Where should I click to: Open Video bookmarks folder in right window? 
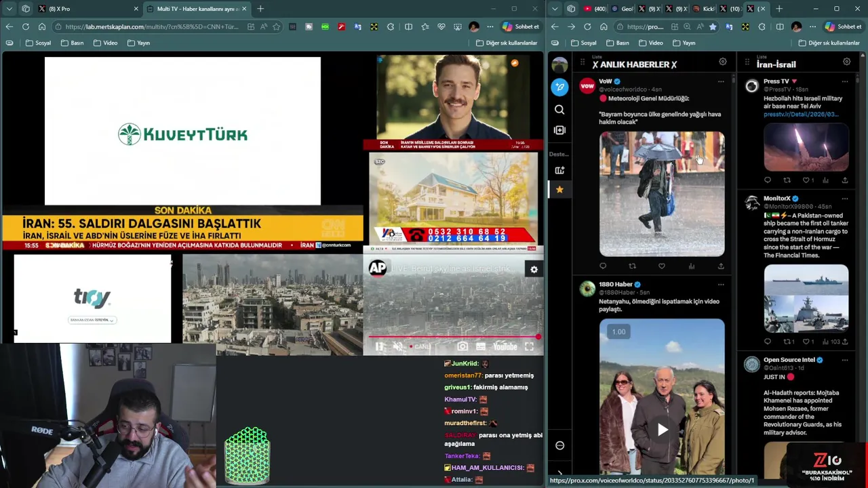click(x=650, y=43)
